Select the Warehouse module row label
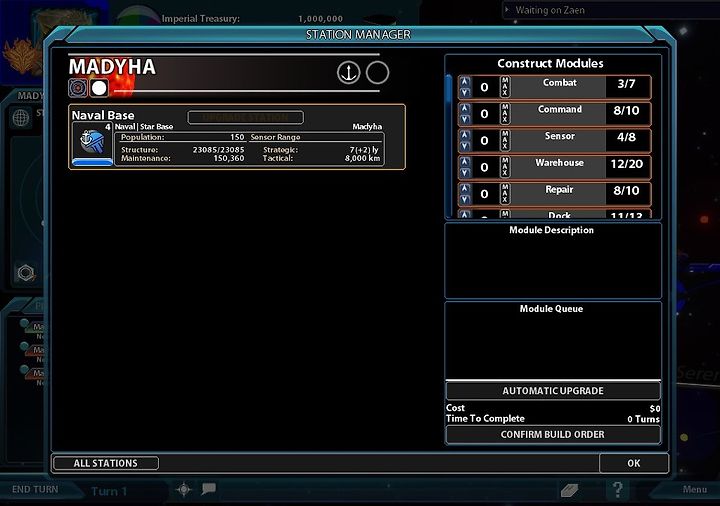 559,163
